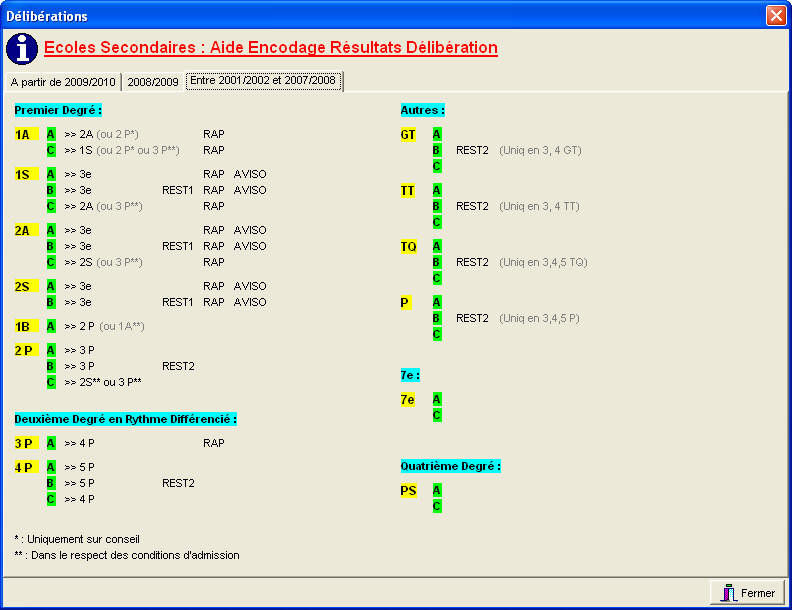Click '(Uniq en 3, 4 TT)' note

click(x=539, y=207)
